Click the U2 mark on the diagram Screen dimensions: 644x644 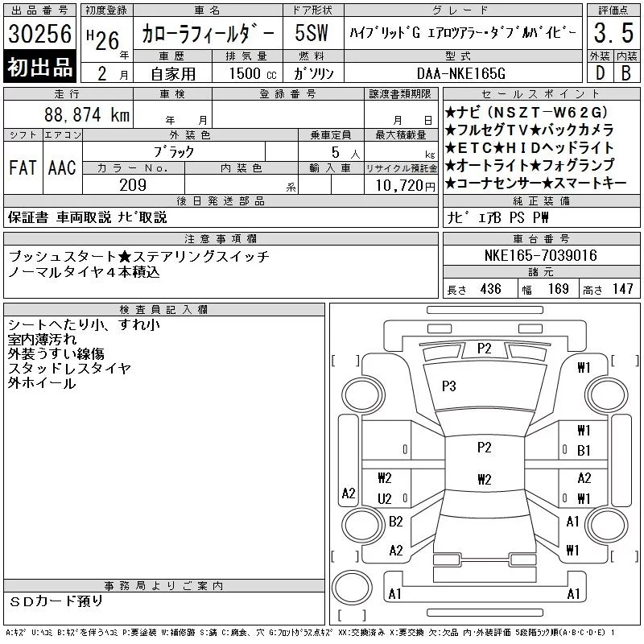pyautogui.click(x=385, y=499)
